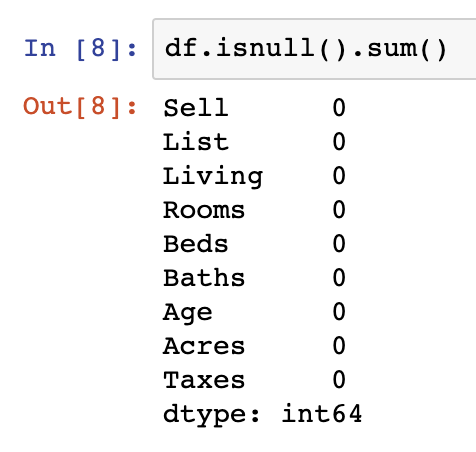Click the zero value beside Age

(339, 312)
